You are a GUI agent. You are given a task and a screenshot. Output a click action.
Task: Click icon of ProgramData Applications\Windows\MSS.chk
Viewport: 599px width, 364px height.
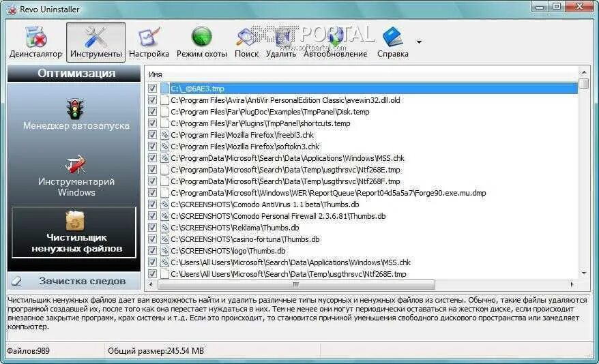pos(164,158)
